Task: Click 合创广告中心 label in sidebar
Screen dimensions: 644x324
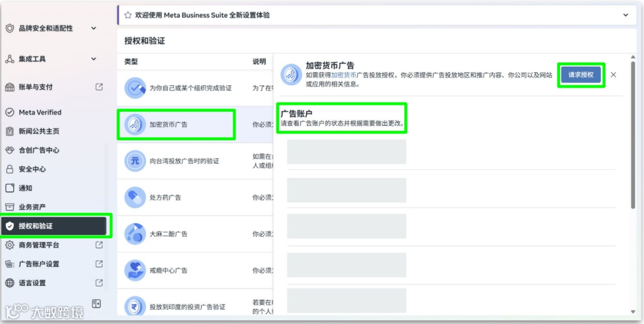Action: tap(39, 150)
